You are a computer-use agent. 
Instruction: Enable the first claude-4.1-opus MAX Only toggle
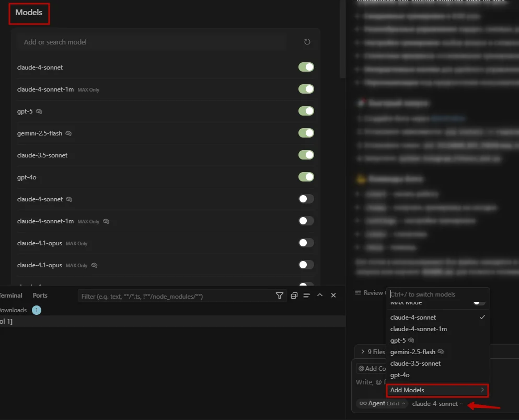pyautogui.click(x=306, y=243)
